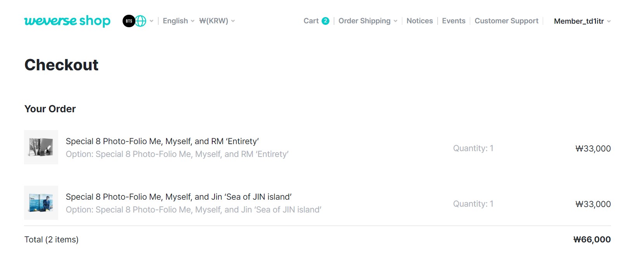Open the Jin 'Sea of JIN island' title
This screenshot has height=256, width=644.
point(178,197)
